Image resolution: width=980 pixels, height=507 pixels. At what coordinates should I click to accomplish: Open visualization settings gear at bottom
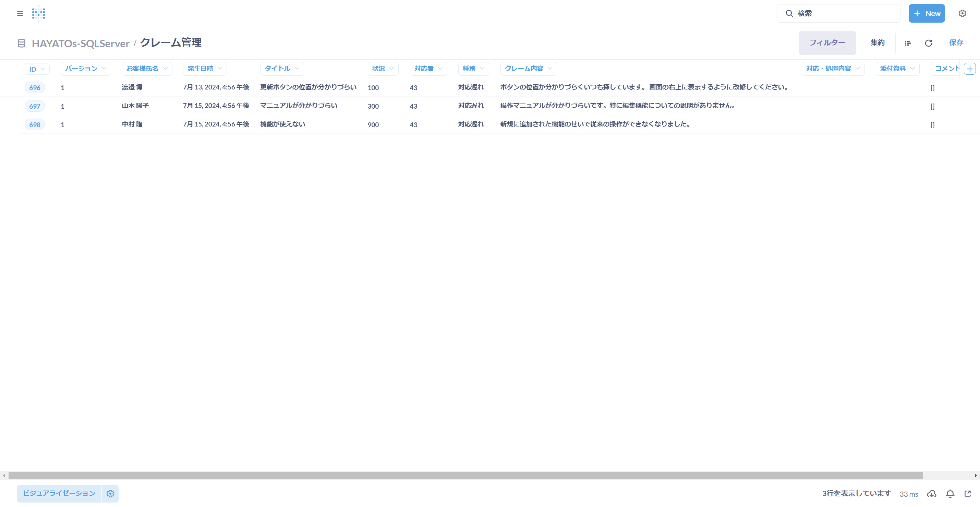(110, 493)
